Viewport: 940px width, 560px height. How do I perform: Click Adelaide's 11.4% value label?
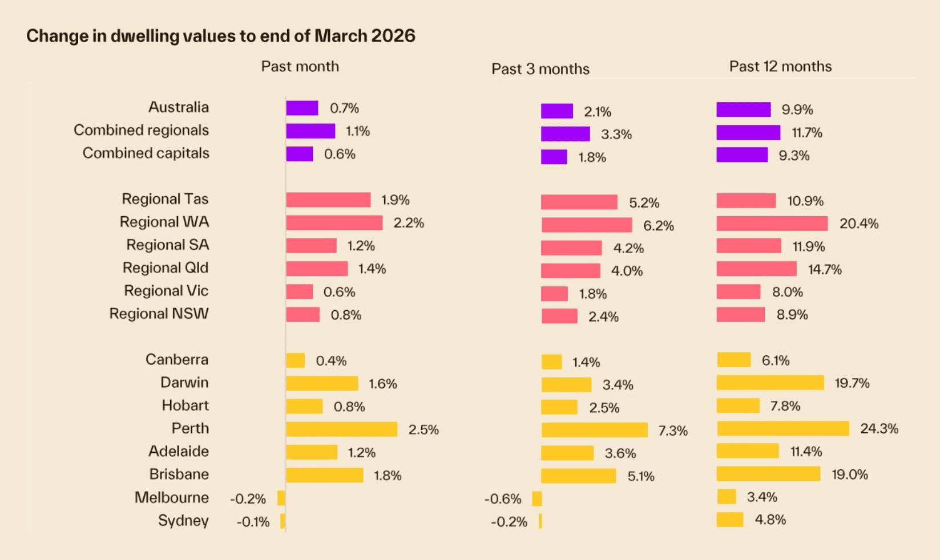point(806,452)
